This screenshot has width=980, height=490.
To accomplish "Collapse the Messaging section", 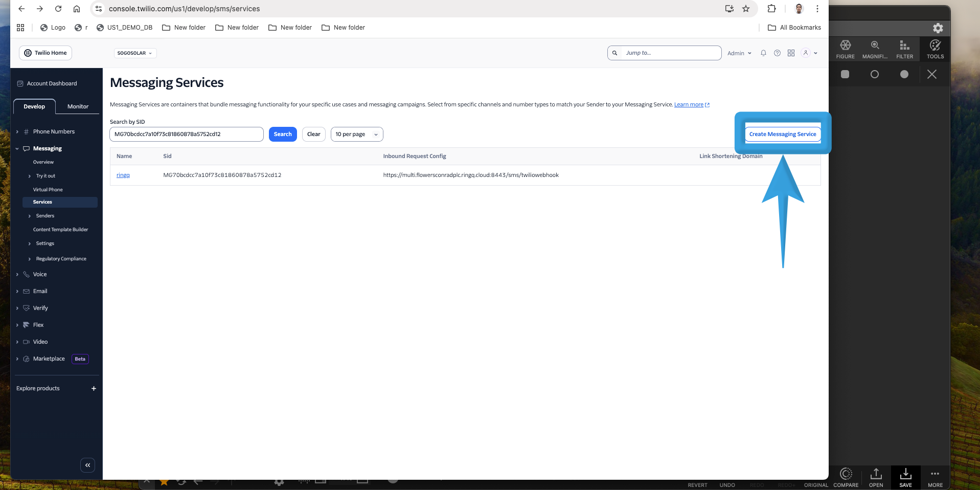I will click(x=17, y=149).
